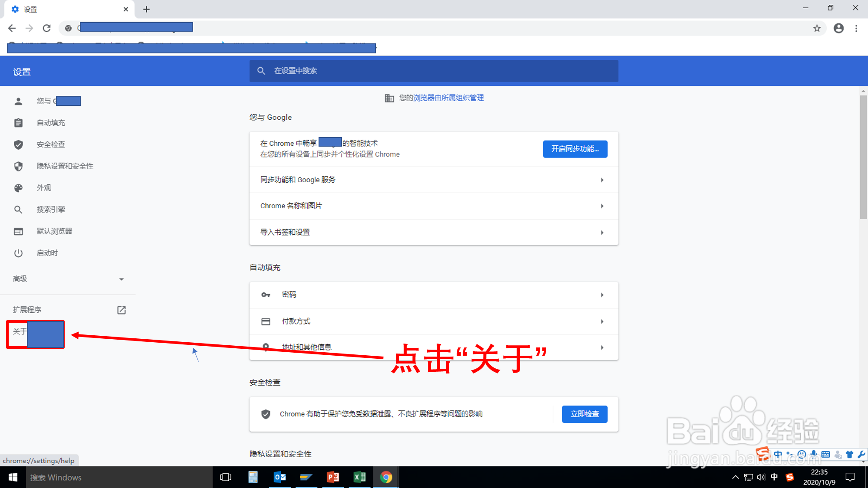Open the Chrome profile avatar icon
Viewport: 868px width, 488px height.
[838, 29]
